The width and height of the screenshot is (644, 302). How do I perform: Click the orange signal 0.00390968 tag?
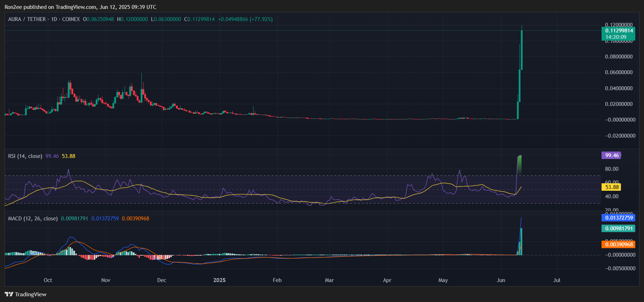[x=619, y=245]
